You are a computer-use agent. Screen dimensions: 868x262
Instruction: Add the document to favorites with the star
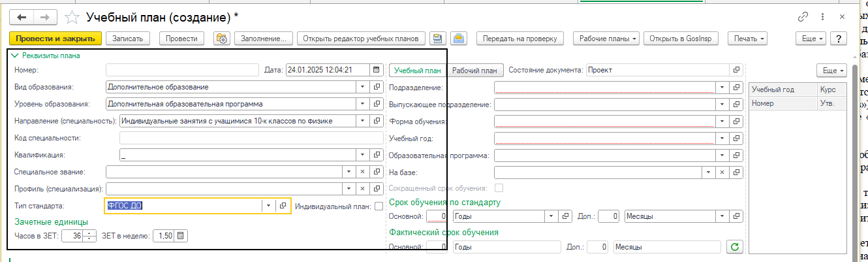pyautogui.click(x=74, y=17)
